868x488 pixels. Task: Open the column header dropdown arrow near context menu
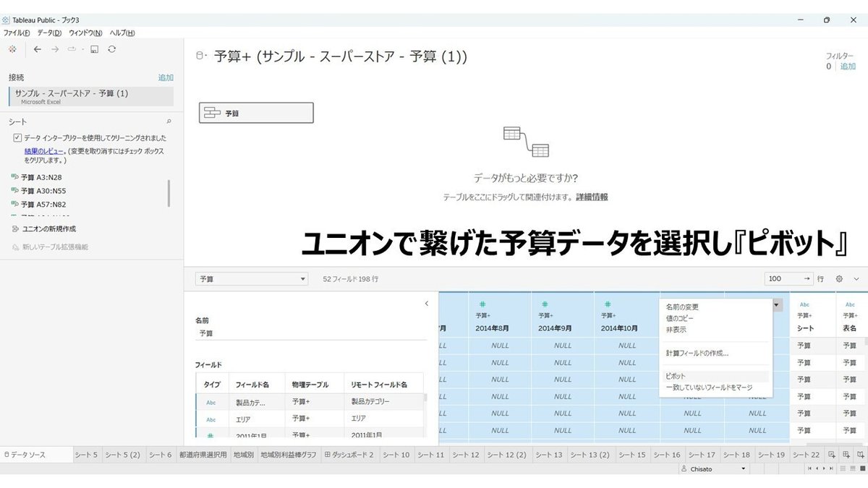(x=777, y=305)
